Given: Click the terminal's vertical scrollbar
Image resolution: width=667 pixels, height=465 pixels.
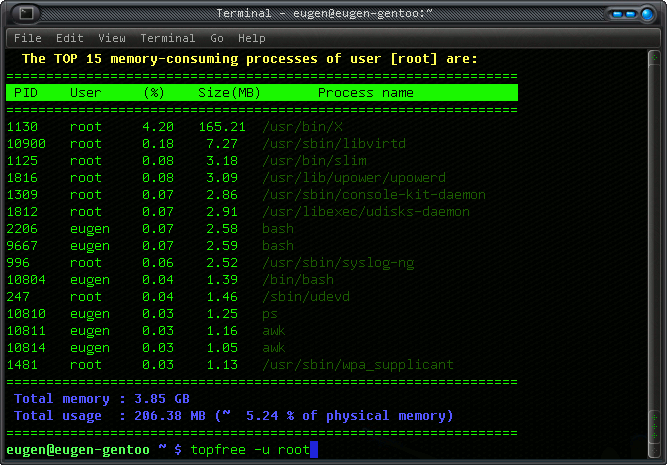Looking at the screenshot, I should click(x=654, y=254).
